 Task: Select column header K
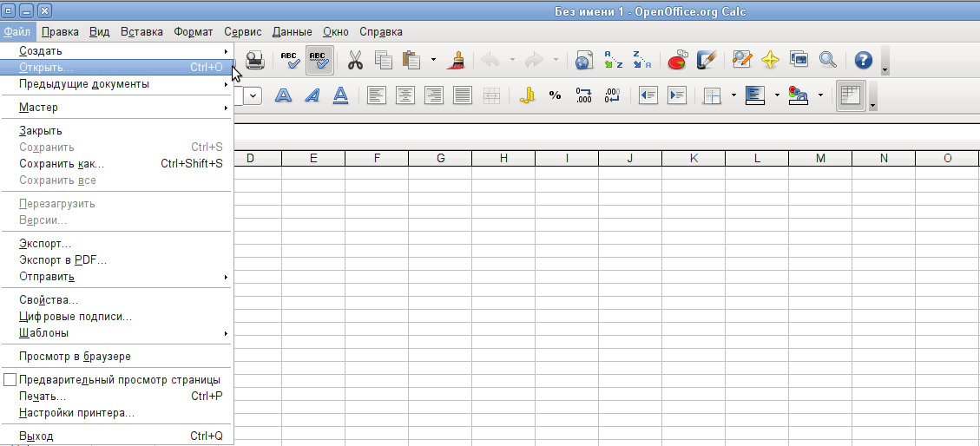tap(694, 158)
